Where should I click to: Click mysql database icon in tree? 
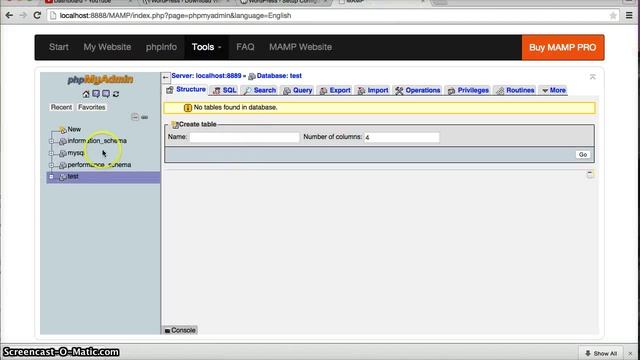pos(62,153)
